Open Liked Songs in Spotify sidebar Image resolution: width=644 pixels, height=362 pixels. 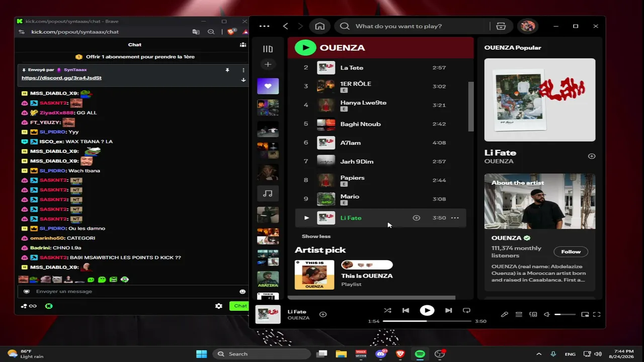point(268,86)
